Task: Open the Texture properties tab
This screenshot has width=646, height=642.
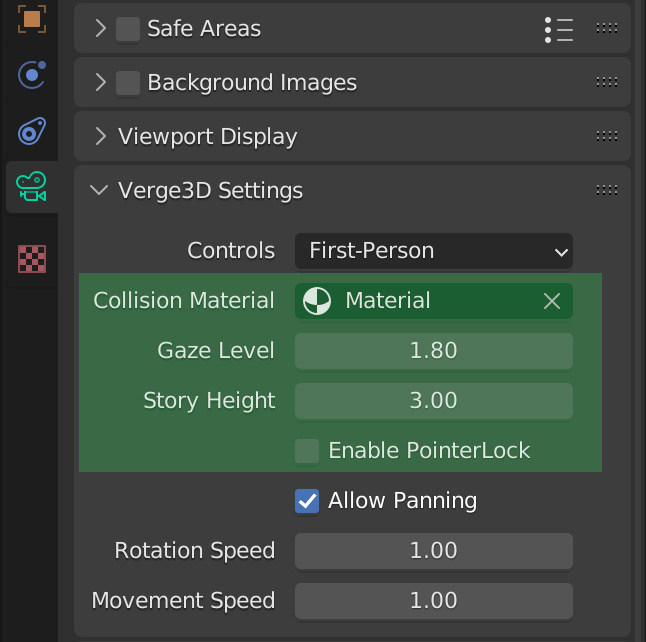Action: coord(32,259)
